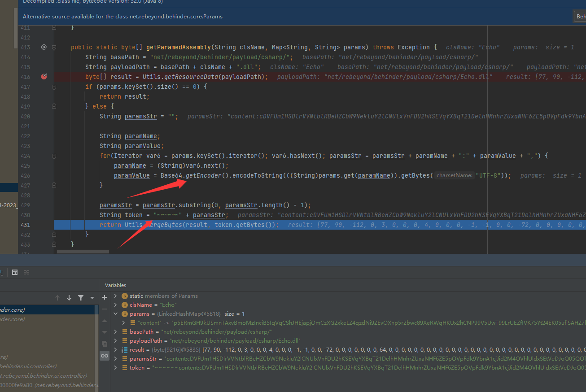Open frames options dropdown arrow
This screenshot has height=392, width=586.
pos(92,298)
